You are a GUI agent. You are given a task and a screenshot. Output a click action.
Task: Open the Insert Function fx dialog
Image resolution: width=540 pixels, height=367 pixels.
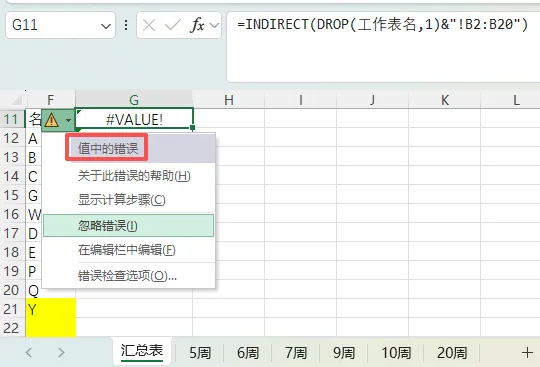[x=197, y=25]
